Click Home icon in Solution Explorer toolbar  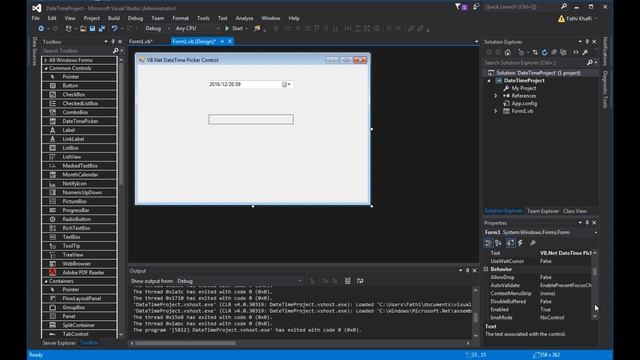point(507,52)
